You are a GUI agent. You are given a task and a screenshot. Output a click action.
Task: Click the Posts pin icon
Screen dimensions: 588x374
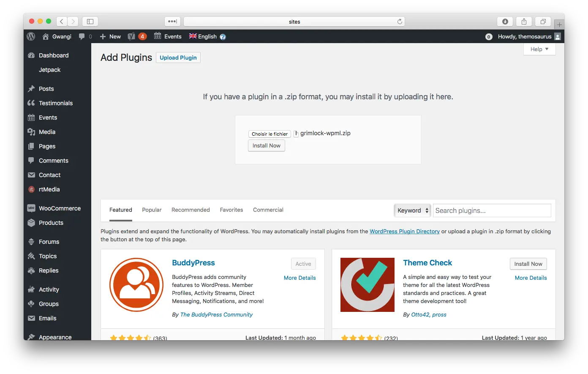31,89
